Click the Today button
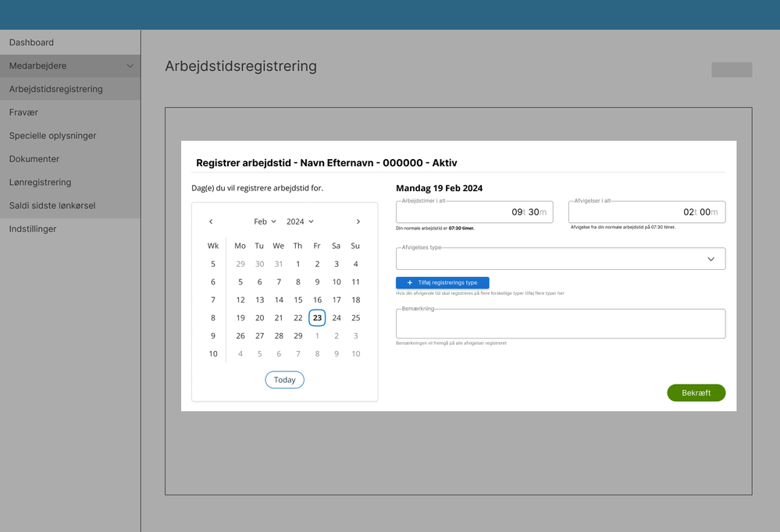This screenshot has width=780, height=532. click(x=284, y=380)
